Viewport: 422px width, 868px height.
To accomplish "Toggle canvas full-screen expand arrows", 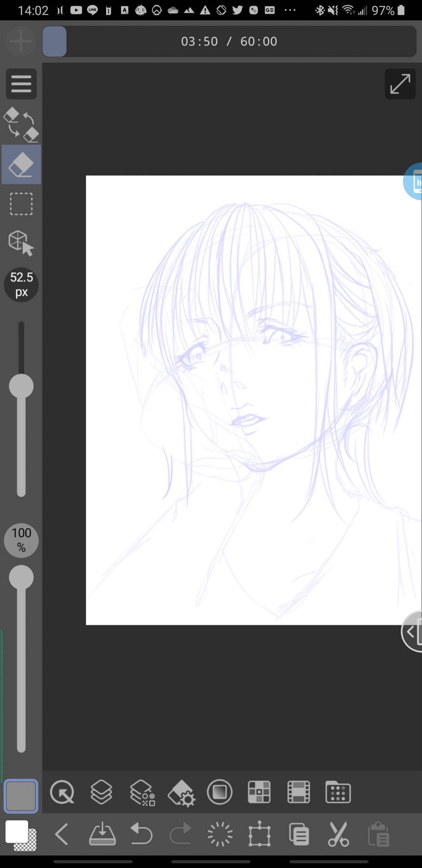I will click(400, 84).
